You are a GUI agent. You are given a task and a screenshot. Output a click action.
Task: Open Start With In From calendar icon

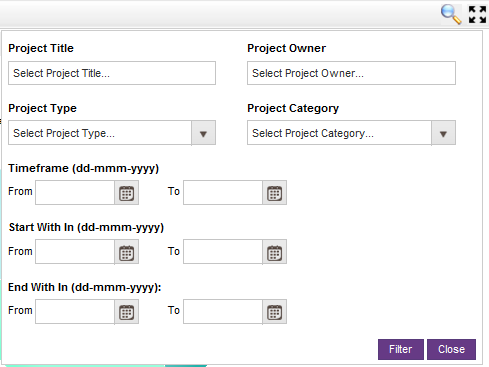click(x=127, y=252)
